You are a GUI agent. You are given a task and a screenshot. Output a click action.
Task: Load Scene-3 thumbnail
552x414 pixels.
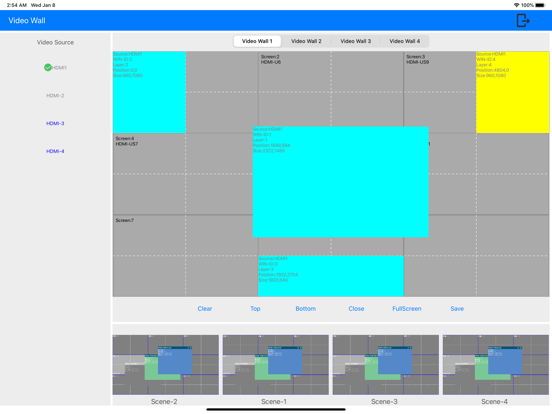pyautogui.click(x=386, y=365)
